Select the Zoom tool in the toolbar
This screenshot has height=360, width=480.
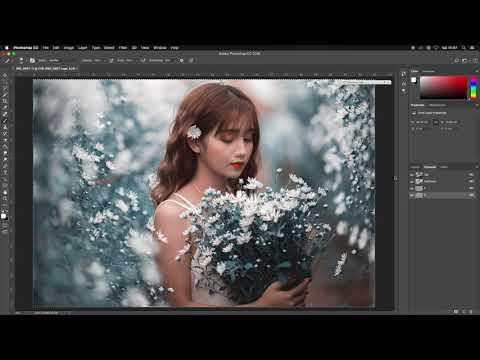point(5,199)
